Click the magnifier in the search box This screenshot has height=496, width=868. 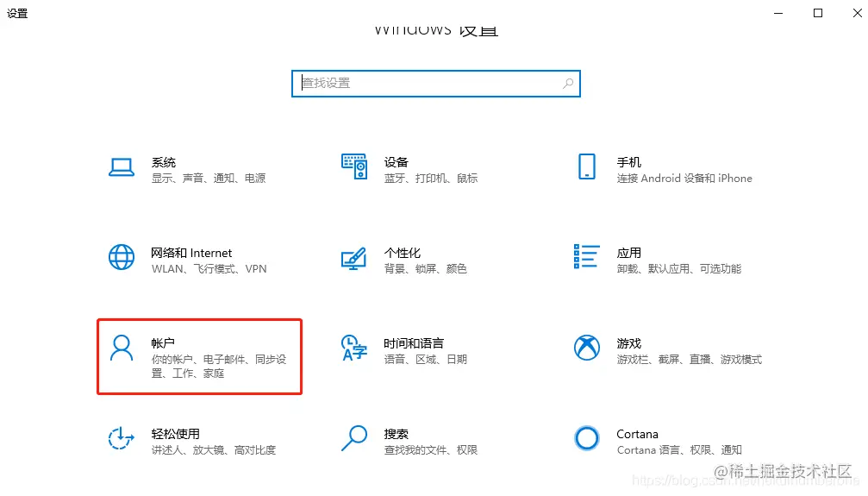(x=568, y=84)
